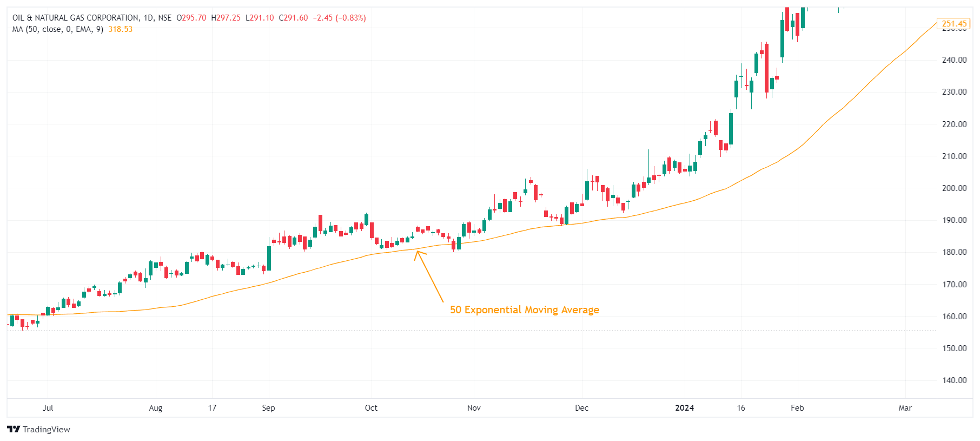
Task: Click the 140.00 price axis label
Action: (954, 380)
